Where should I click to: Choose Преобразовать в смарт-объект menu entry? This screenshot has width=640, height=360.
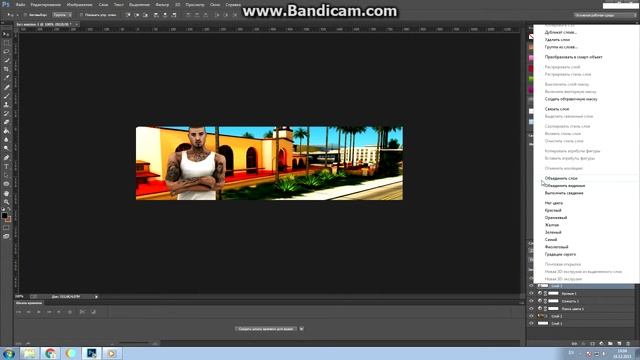(x=573, y=57)
